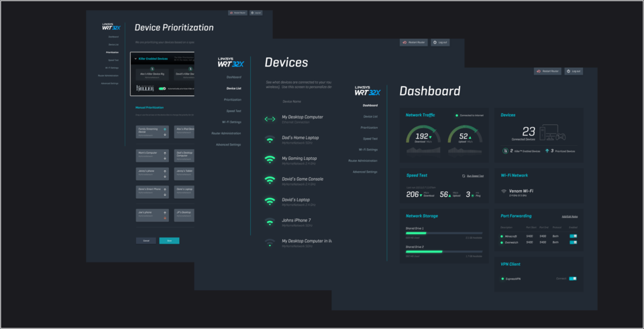Click the Log out button on the Dashboard
The height and width of the screenshot is (329, 644).
tap(574, 71)
